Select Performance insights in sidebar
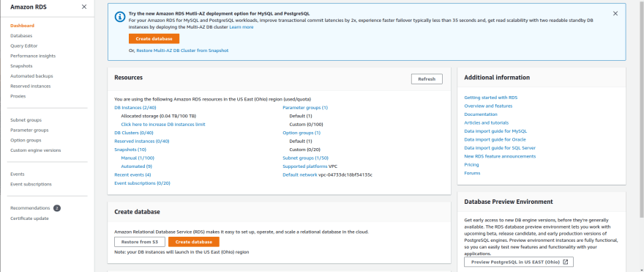The image size is (644, 272). (x=33, y=56)
